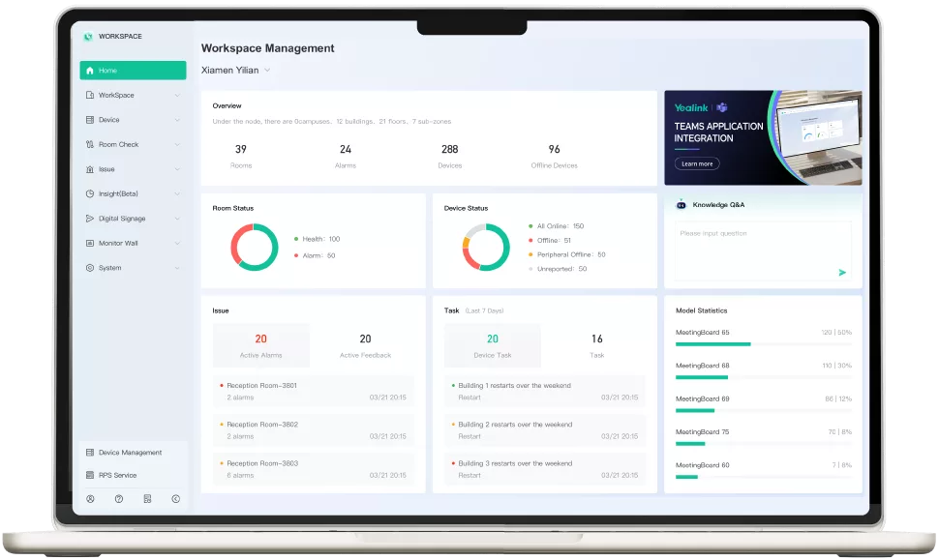Open the user account icon at sidebar bottom
The height and width of the screenshot is (560, 939).
point(90,499)
